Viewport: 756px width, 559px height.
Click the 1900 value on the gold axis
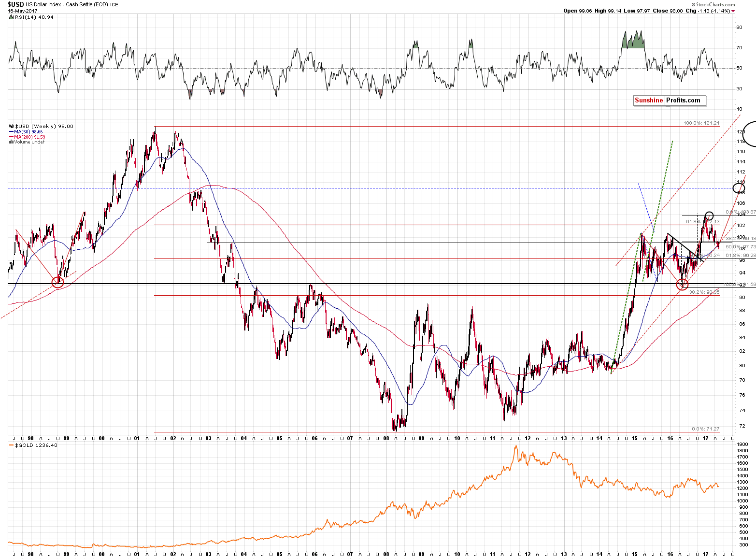(742, 444)
